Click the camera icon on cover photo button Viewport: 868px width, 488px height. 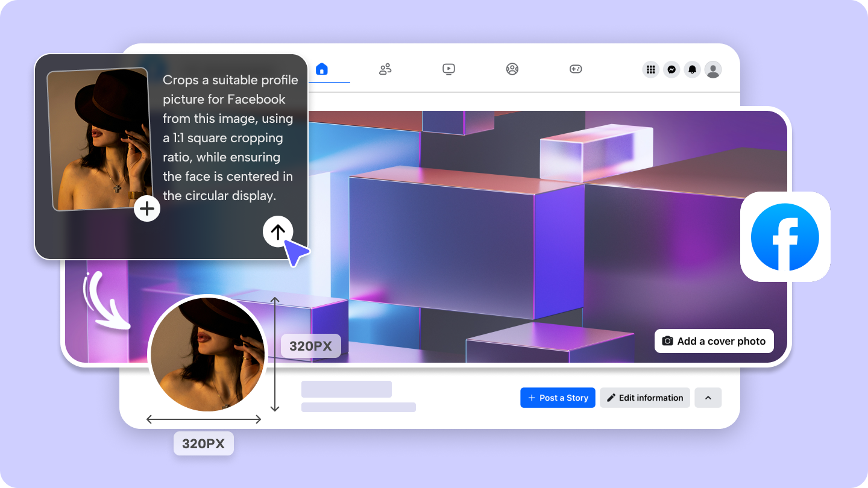(667, 341)
